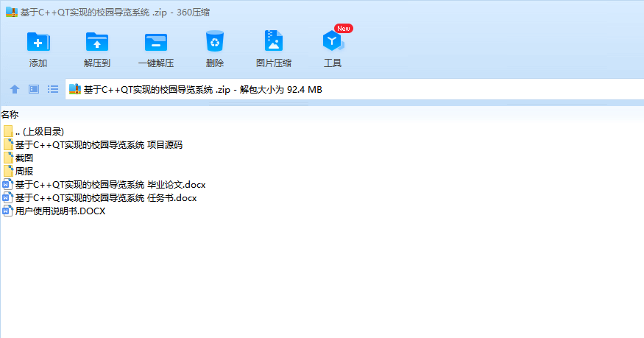This screenshot has height=338, width=644.
Task: Select the 项目源码 folder row
Action: click(x=93, y=144)
